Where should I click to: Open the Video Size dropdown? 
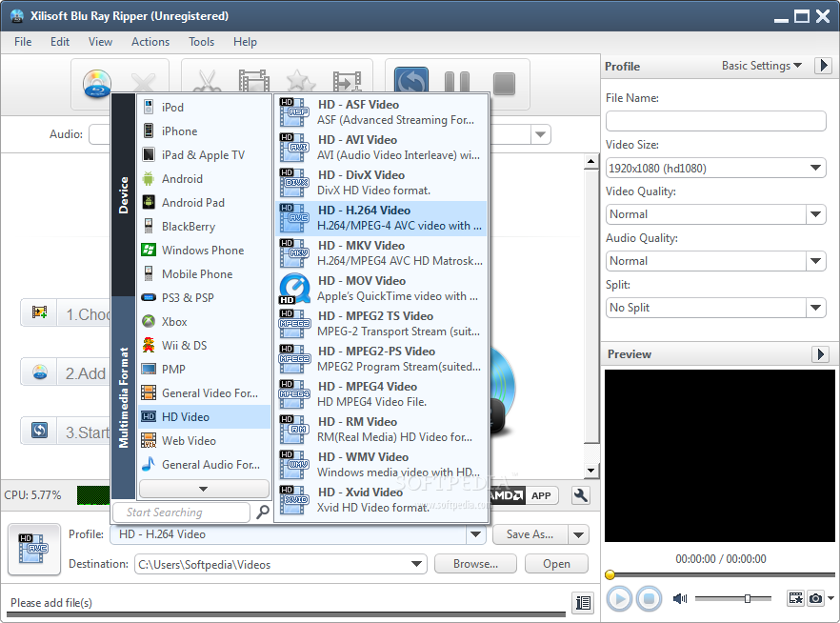(x=815, y=169)
